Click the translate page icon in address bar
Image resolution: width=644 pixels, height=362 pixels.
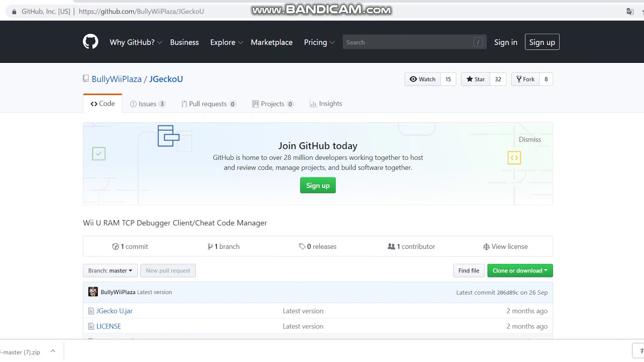point(629,11)
